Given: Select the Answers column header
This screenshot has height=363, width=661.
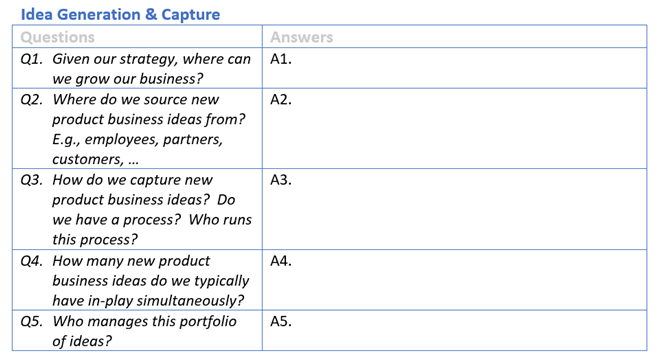Looking at the screenshot, I should tap(301, 37).
